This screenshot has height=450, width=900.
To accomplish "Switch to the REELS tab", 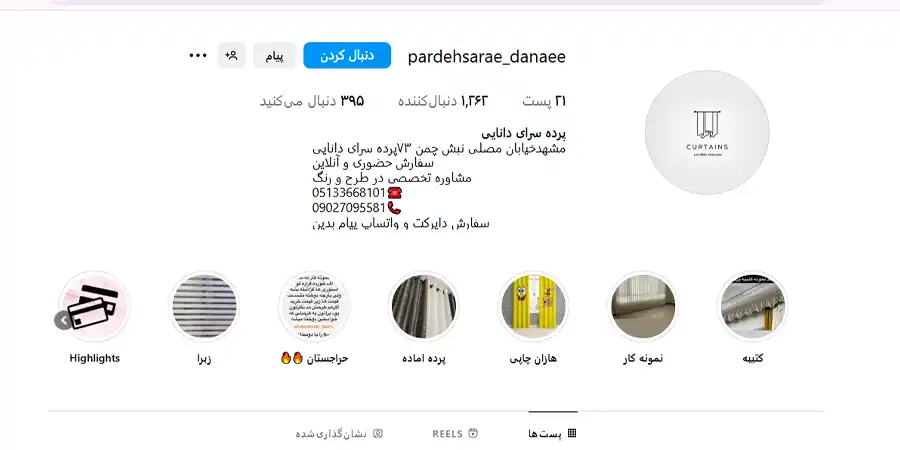I will pyautogui.click(x=455, y=434).
